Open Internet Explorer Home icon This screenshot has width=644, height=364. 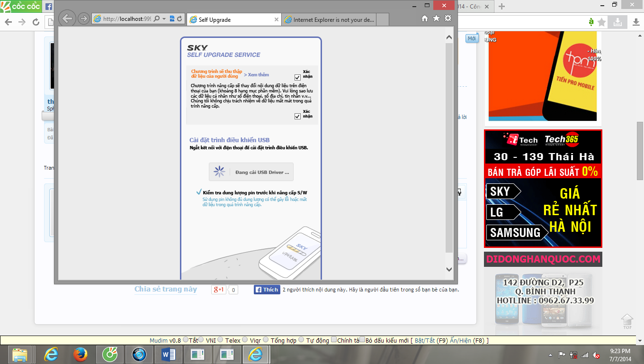(425, 18)
